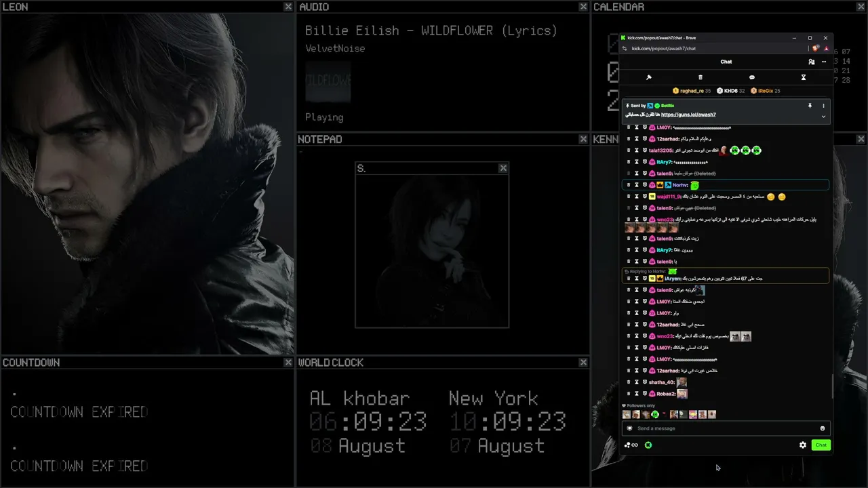
Task: Timeout wno23 on the long message
Action: pyautogui.click(x=637, y=220)
